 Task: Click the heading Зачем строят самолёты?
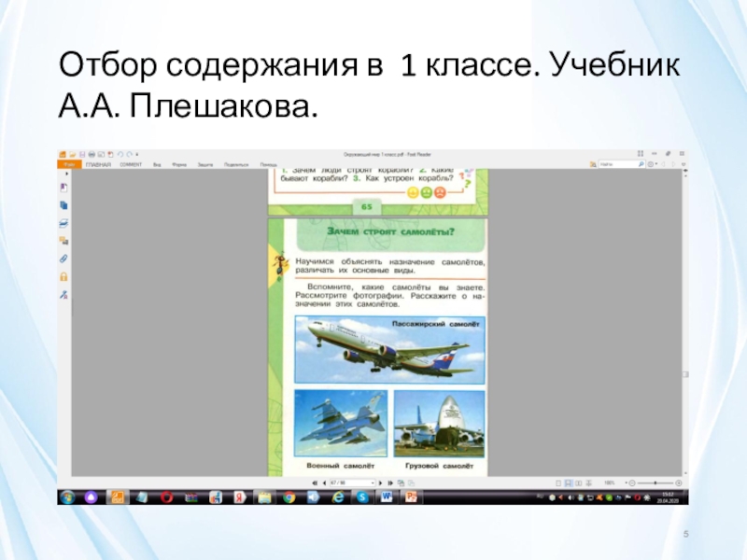[390, 231]
